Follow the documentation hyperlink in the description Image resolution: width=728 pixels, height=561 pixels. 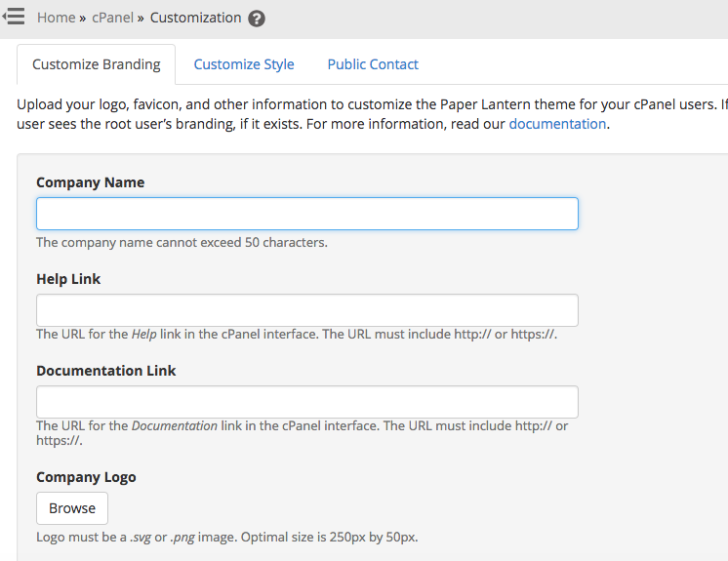coord(557,124)
